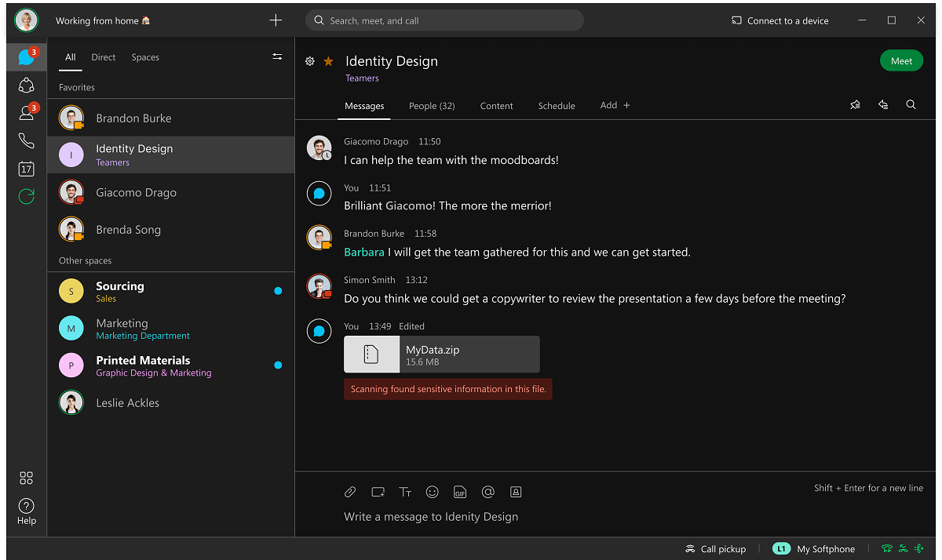Open the space list filter icon
This screenshot has height=560, width=942.
tap(277, 56)
